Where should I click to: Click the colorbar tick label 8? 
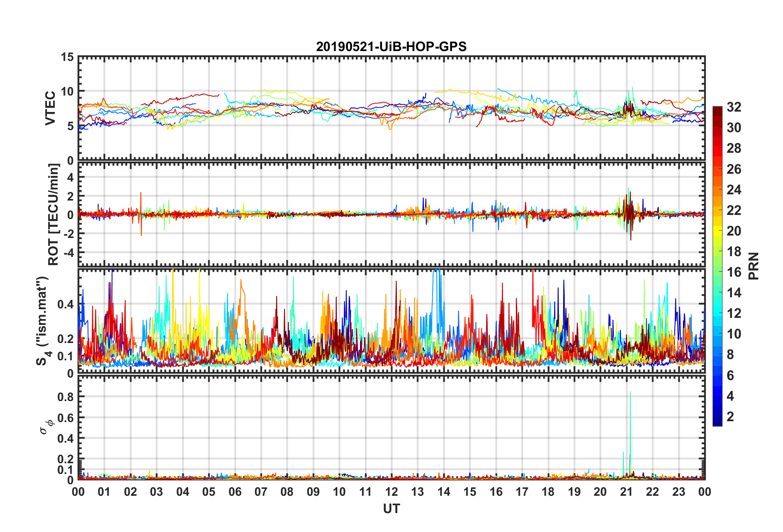pyautogui.click(x=730, y=355)
